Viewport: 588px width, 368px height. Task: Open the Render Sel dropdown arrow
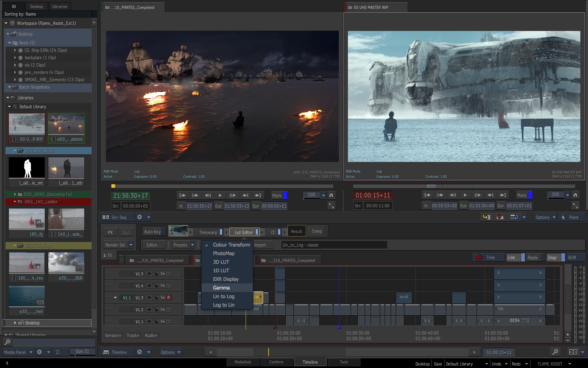(131, 245)
